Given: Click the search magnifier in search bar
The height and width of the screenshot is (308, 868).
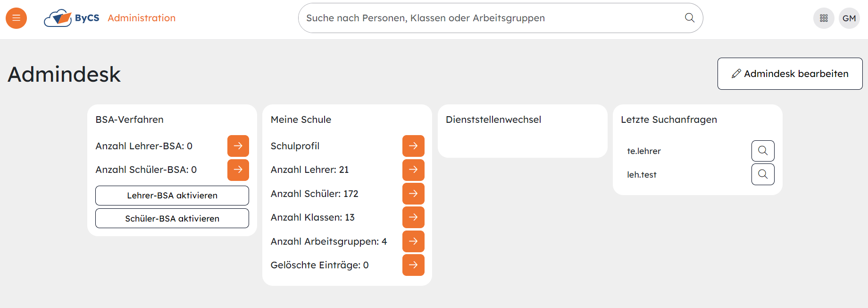Looking at the screenshot, I should 689,18.
